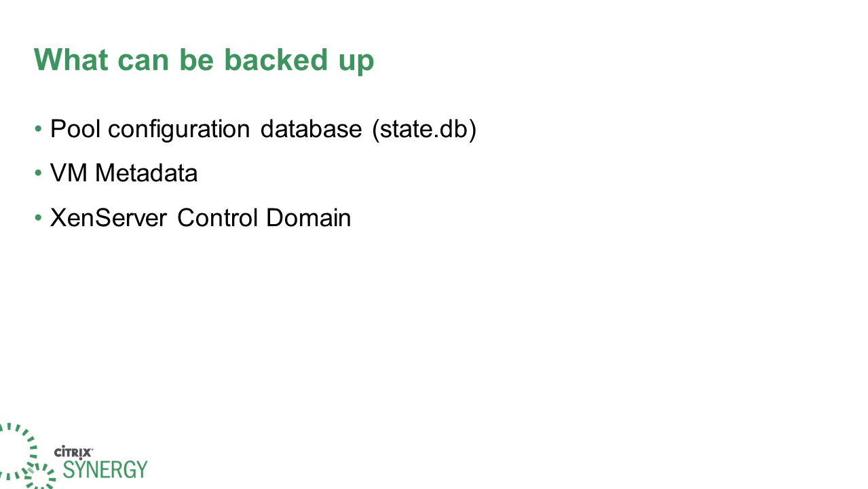Select the large green dotted circle graphic

15,450
